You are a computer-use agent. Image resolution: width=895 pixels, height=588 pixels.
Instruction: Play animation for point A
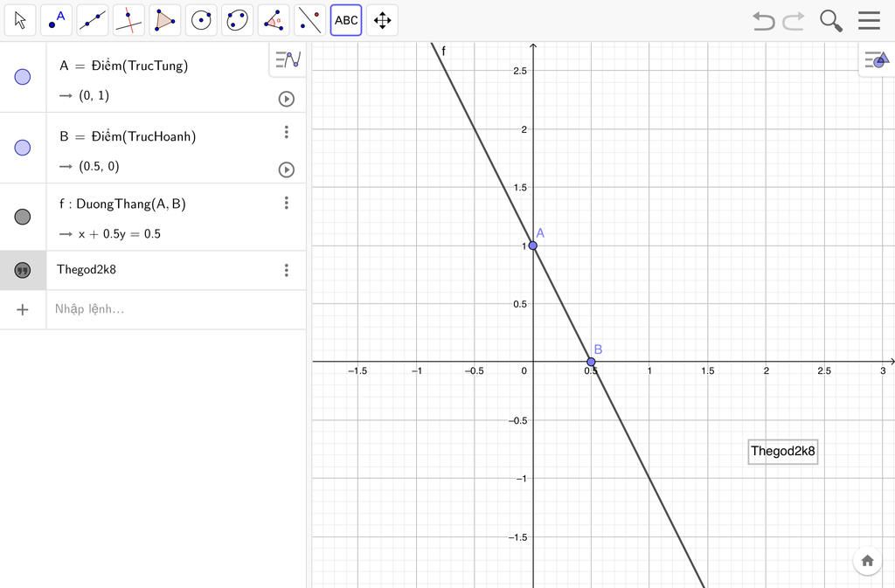click(286, 100)
